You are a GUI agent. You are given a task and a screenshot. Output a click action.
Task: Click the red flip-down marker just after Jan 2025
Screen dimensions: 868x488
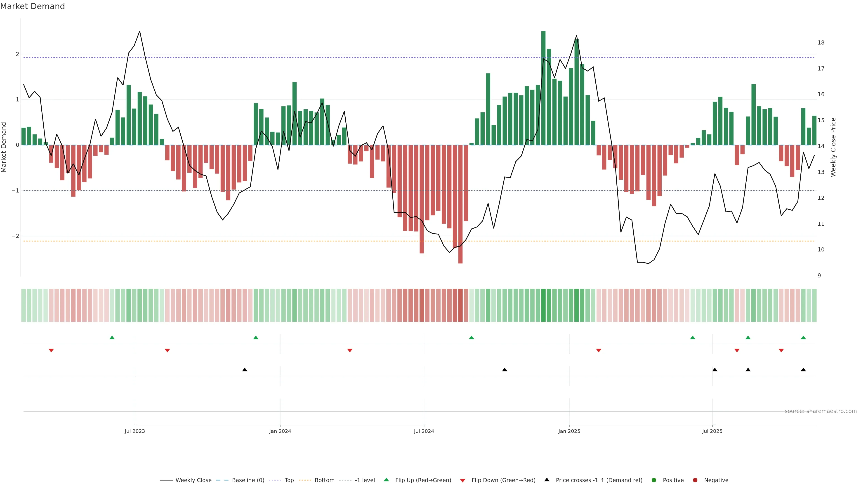[x=599, y=351]
